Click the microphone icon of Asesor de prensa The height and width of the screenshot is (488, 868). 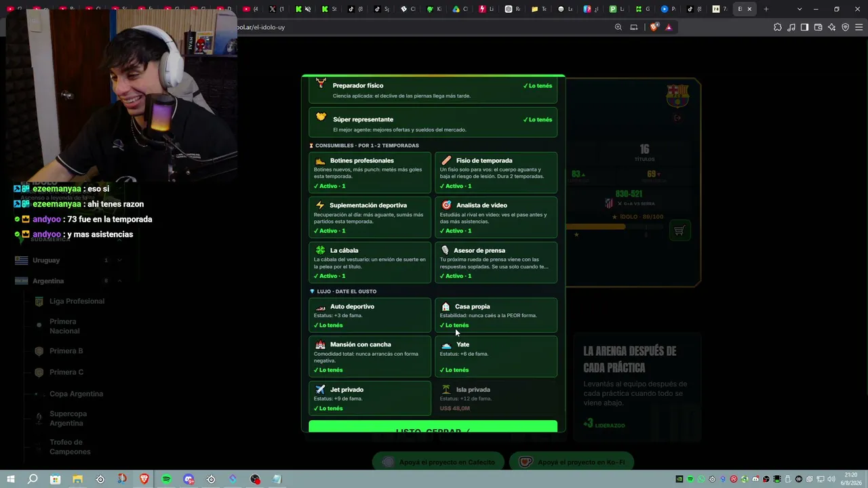445,250
